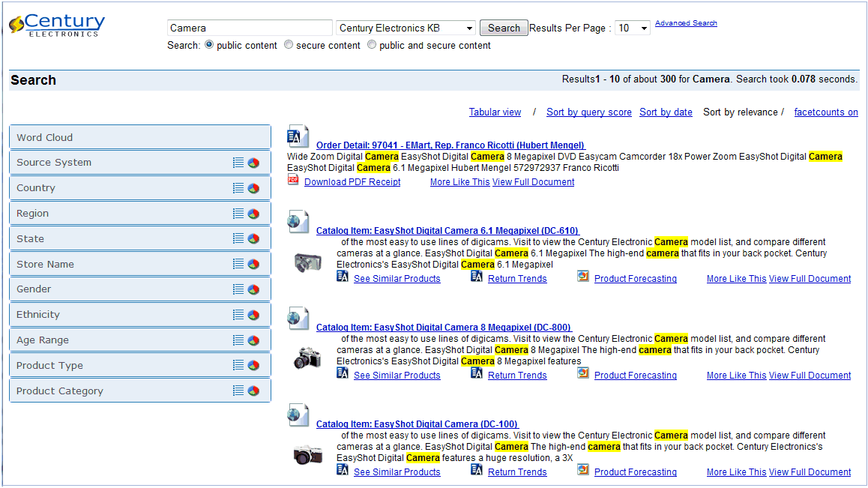Expand the Product Category facet panel
The image size is (868, 488).
point(140,391)
